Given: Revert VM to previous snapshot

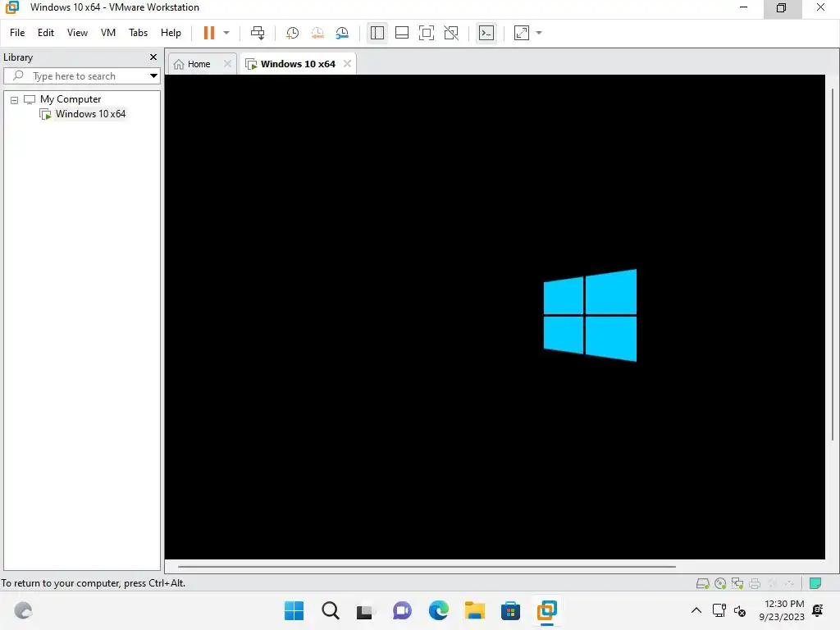Looking at the screenshot, I should point(317,33).
